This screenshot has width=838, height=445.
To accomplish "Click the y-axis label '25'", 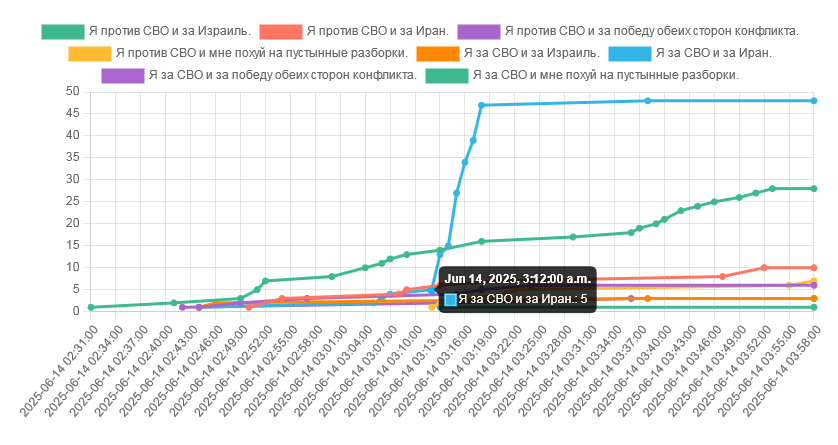I will (73, 201).
